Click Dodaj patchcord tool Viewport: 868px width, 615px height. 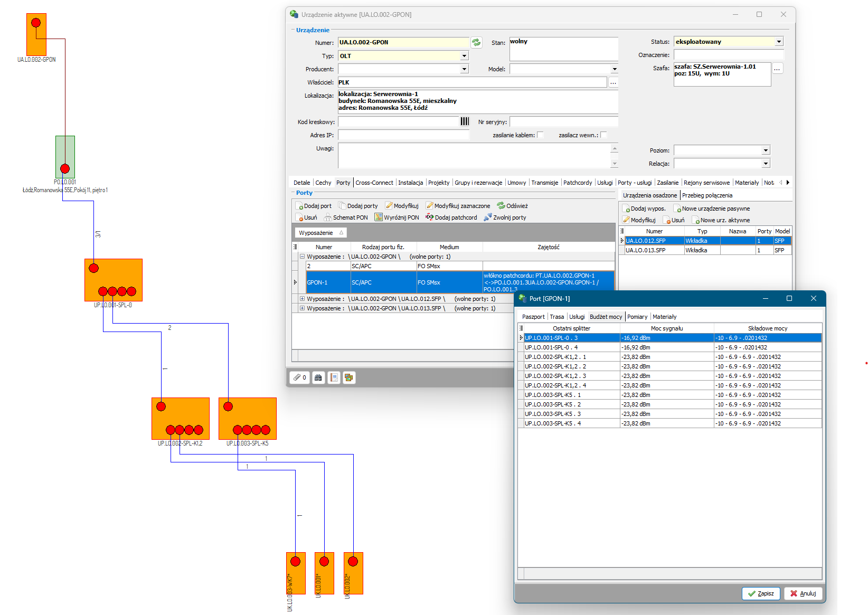(451, 217)
